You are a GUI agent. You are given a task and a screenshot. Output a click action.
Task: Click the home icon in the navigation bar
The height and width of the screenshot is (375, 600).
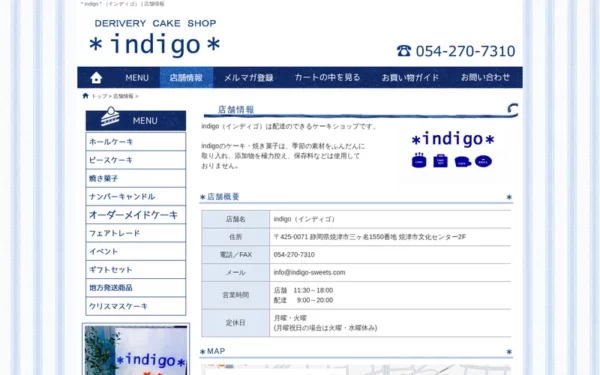pyautogui.click(x=96, y=78)
